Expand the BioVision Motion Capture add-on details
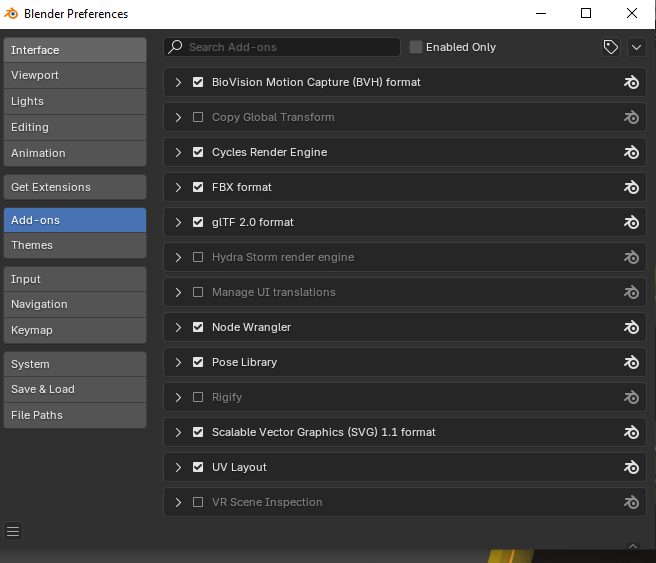 (x=178, y=82)
